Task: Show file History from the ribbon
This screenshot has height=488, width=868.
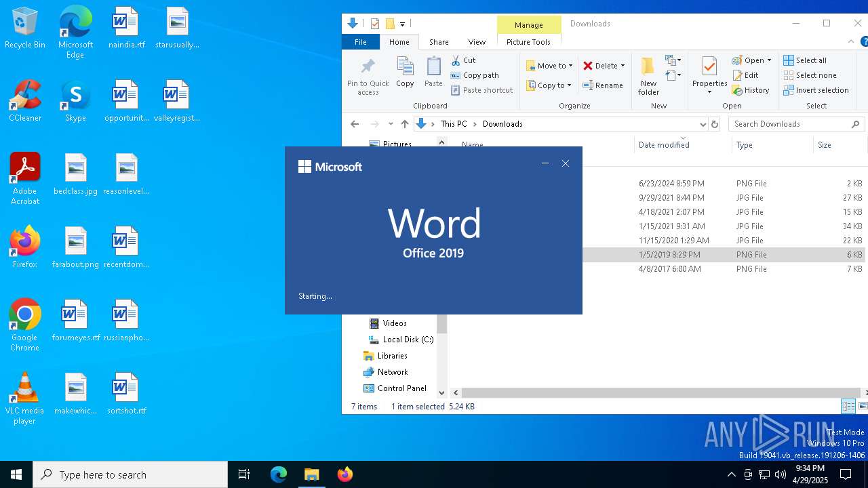Action: pyautogui.click(x=751, y=90)
